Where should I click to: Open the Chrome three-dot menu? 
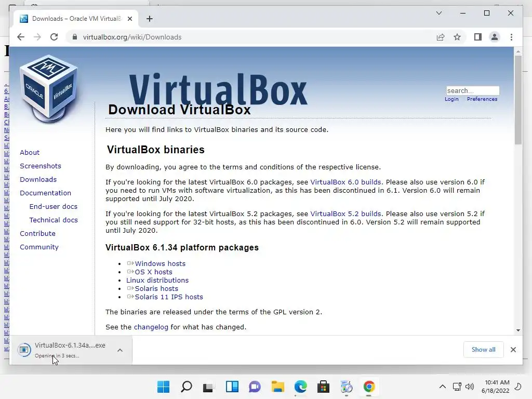pyautogui.click(x=511, y=37)
